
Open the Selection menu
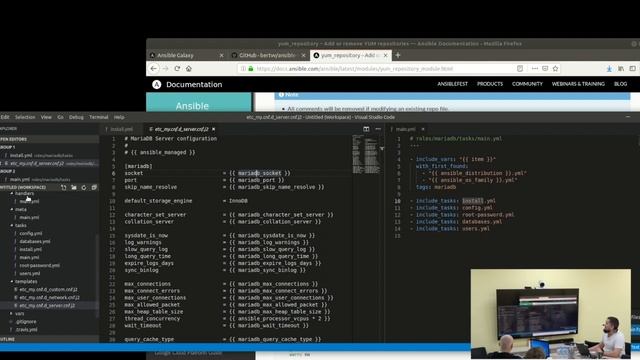click(25, 117)
